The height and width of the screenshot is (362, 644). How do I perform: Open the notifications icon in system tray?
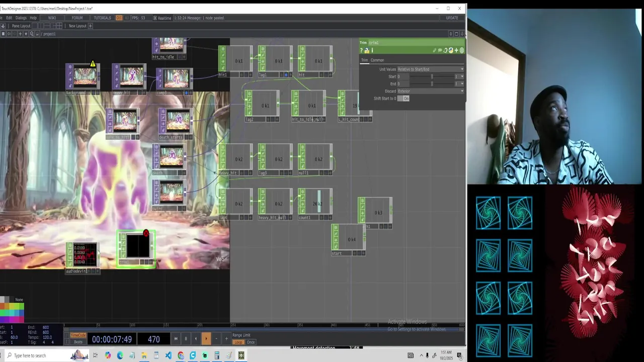point(459,355)
